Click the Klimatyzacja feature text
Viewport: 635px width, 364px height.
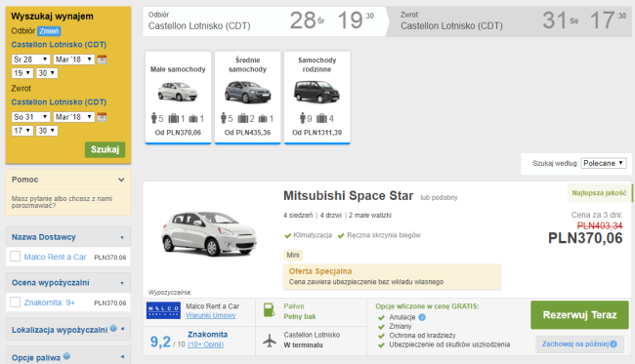(313, 235)
